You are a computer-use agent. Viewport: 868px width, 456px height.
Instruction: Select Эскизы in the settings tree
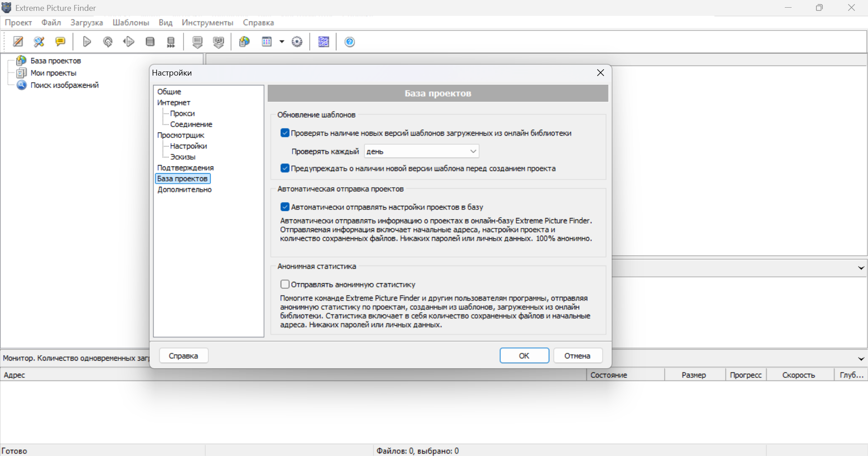pos(183,157)
